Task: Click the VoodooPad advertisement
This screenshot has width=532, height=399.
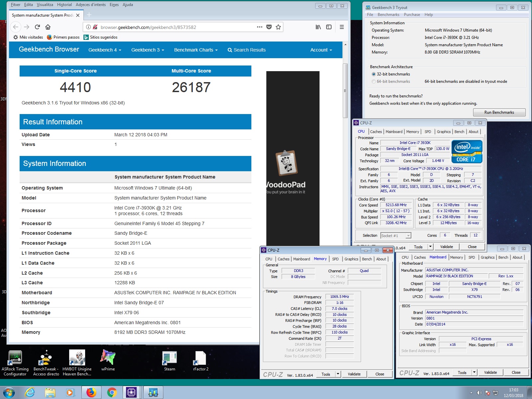Action: click(293, 159)
